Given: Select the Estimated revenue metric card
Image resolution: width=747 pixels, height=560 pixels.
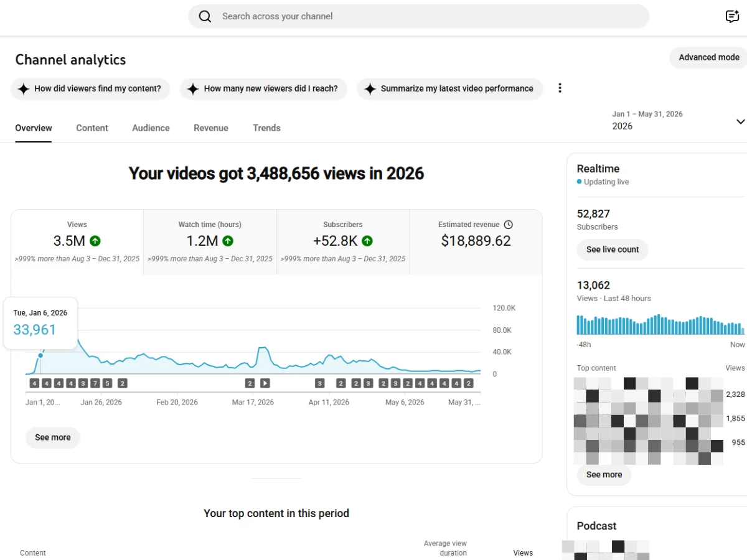Looking at the screenshot, I should click(x=476, y=242).
